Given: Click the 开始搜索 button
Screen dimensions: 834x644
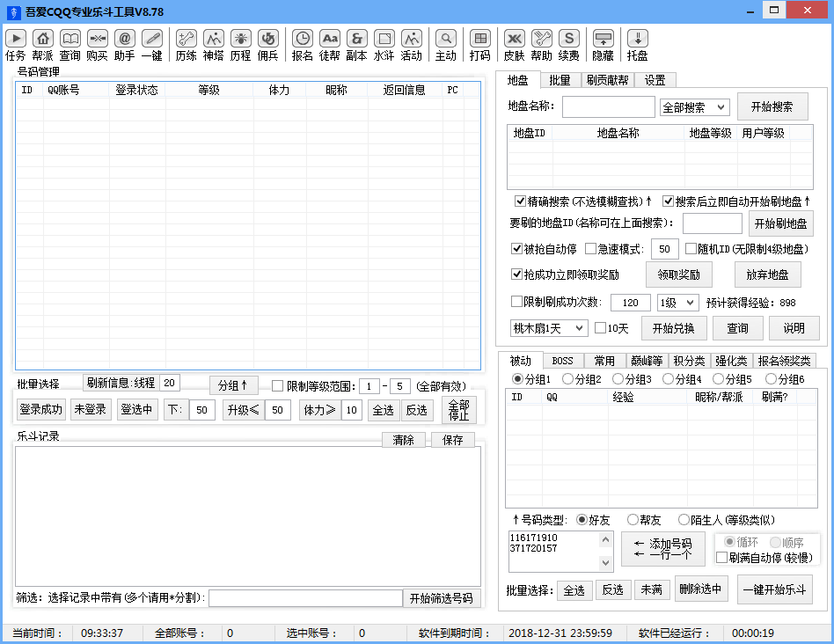Looking at the screenshot, I should pyautogui.click(x=772, y=106).
